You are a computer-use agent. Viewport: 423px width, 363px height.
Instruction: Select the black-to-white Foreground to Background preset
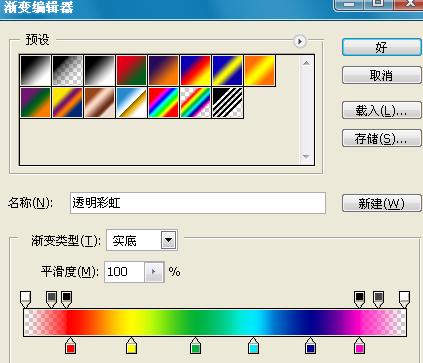point(36,70)
